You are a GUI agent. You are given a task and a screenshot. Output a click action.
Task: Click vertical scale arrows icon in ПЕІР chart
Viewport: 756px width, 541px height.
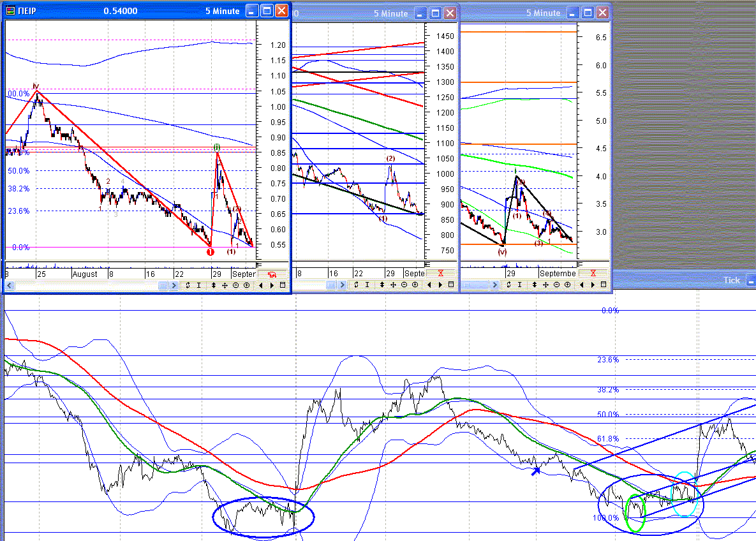pyautogui.click(x=214, y=285)
